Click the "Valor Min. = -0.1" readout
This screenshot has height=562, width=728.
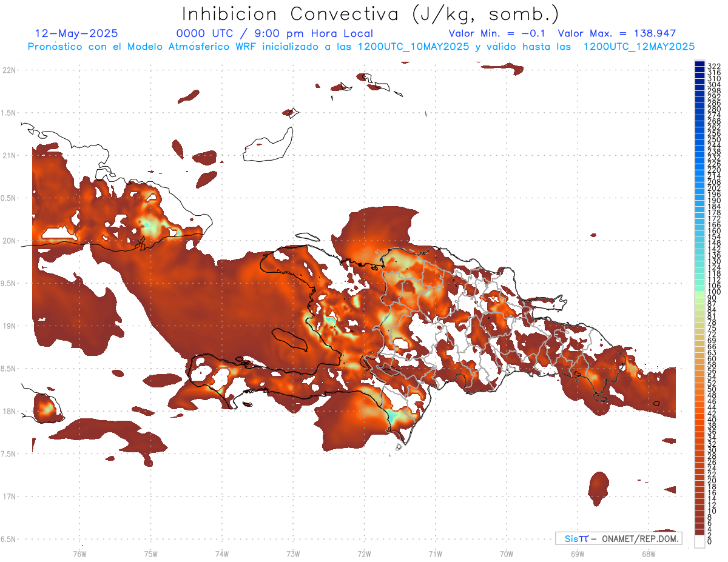(x=497, y=33)
